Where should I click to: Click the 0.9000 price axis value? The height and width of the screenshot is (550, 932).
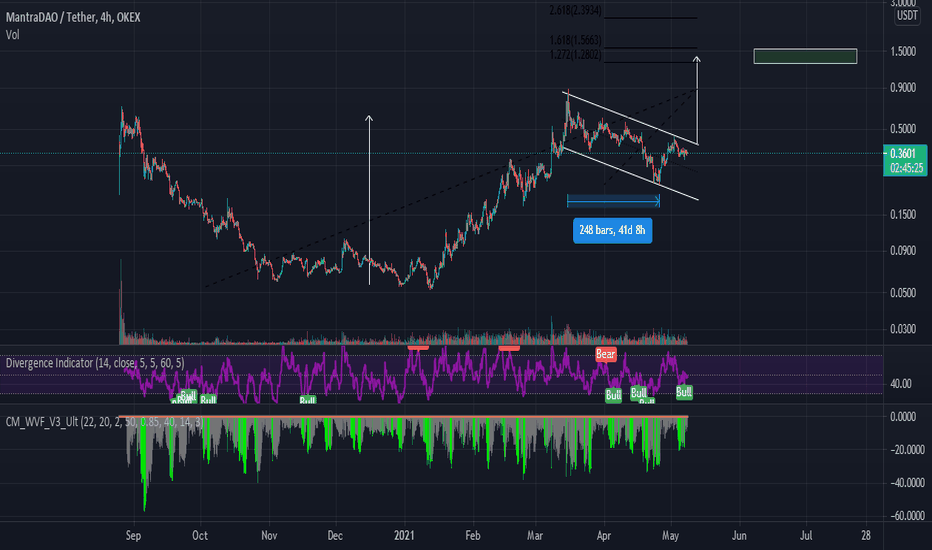(903, 88)
